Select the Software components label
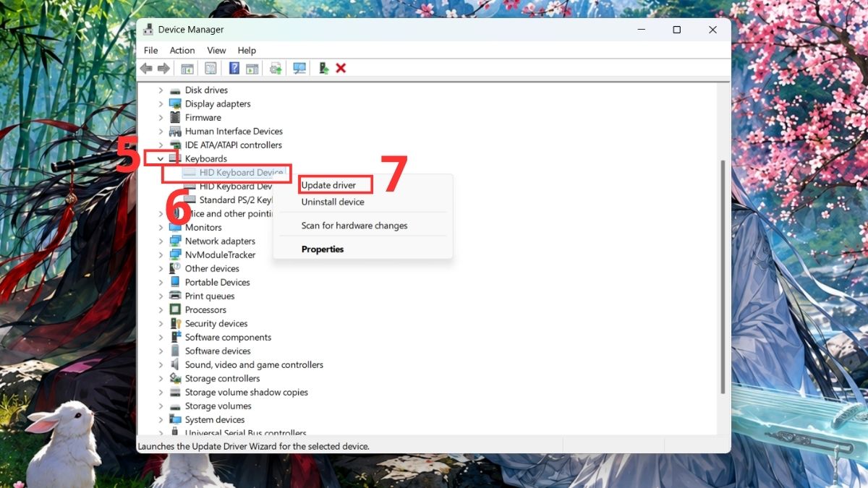868x488 pixels. pyautogui.click(x=228, y=337)
